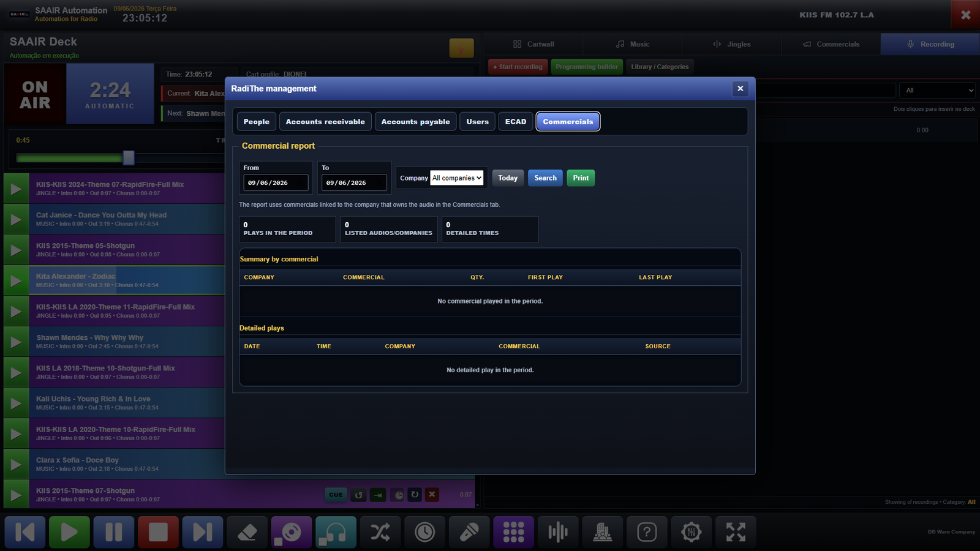Open the Company filter dropdown
The image size is (980, 551).
pos(457,178)
